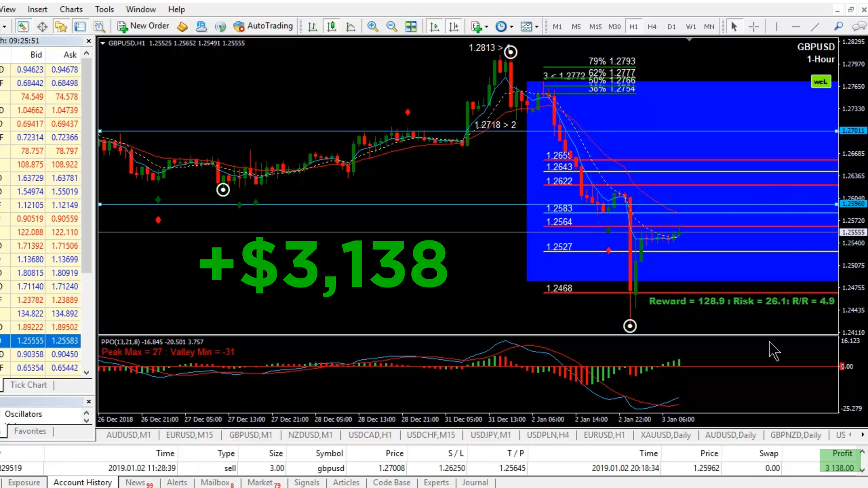
Task: Switch timeframe to M30
Action: click(x=614, y=27)
